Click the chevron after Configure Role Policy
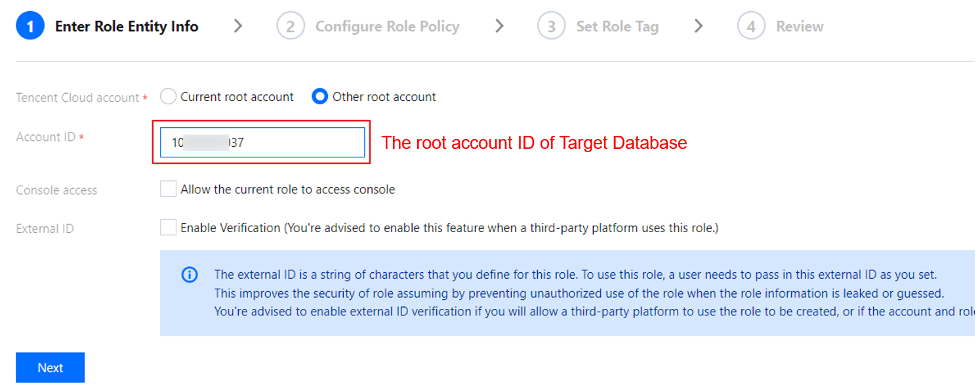Image resolution: width=980 pixels, height=387 pixels. coord(500,26)
